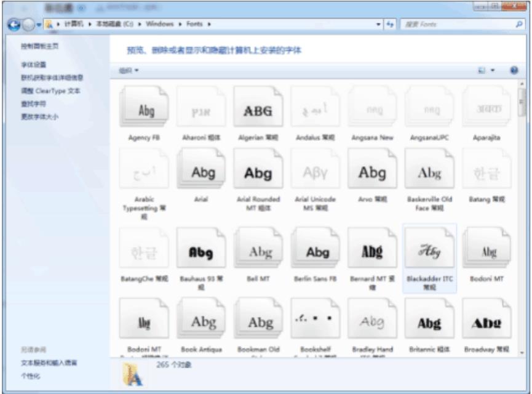Screen dimensions: 532x394
Task: Click the Bell MT font icon
Action: [258, 248]
